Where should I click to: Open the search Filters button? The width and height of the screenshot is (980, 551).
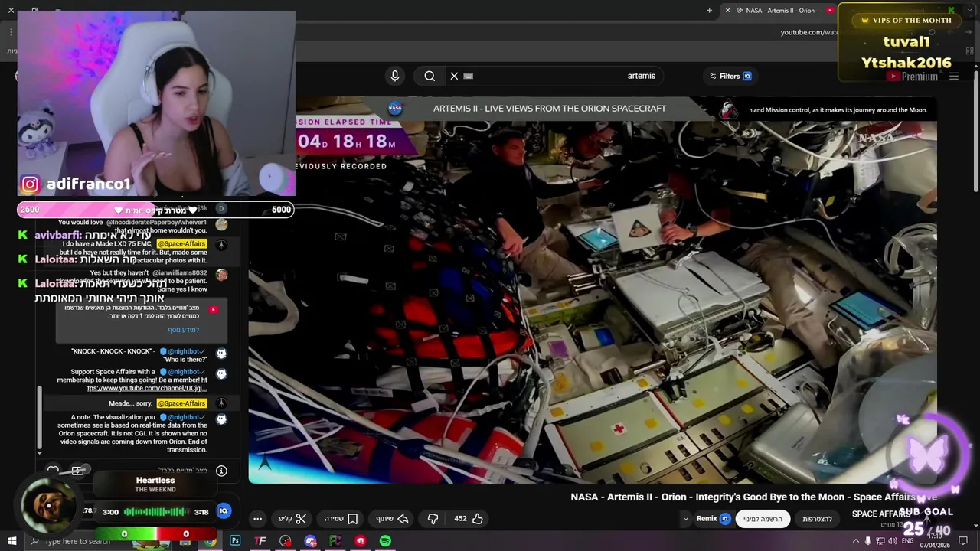730,76
